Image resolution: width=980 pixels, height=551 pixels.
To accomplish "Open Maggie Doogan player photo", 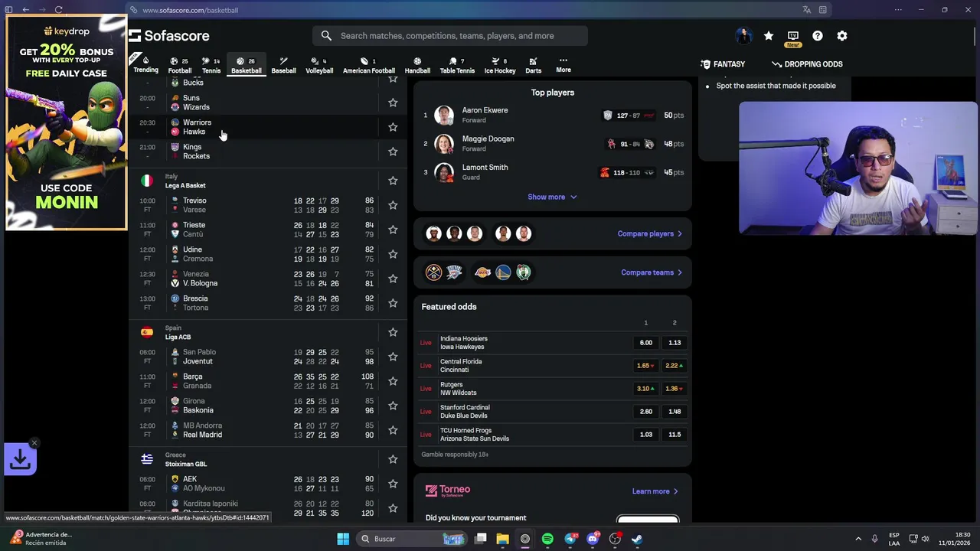I will tap(444, 144).
